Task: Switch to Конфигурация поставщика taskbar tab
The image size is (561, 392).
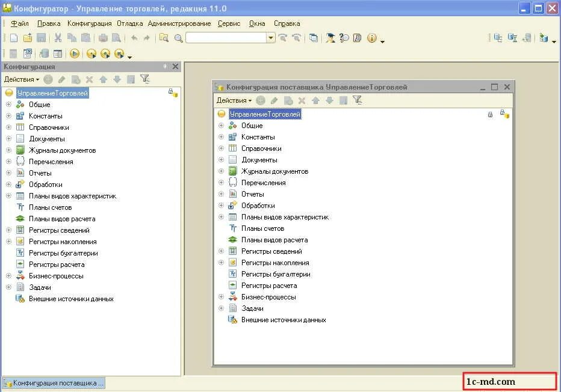Action: coord(54,383)
